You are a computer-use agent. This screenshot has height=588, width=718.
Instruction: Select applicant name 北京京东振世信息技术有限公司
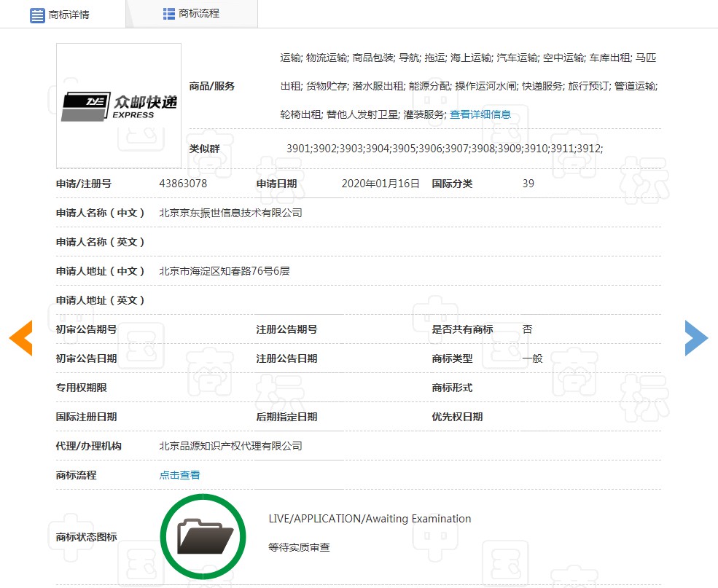click(x=235, y=213)
